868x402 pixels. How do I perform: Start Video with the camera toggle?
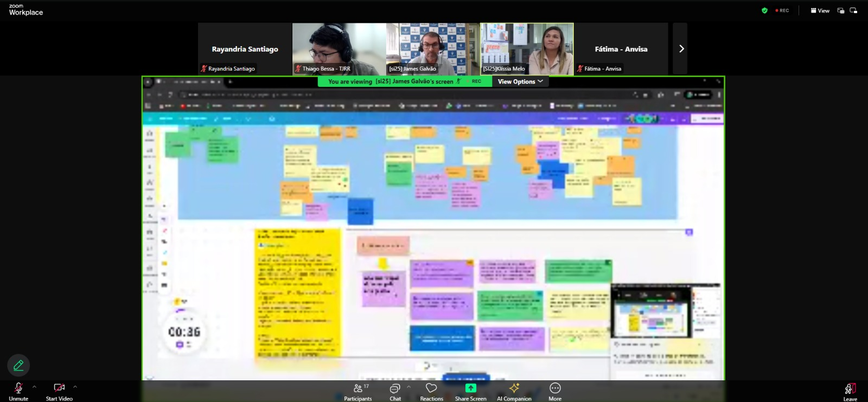point(59,391)
